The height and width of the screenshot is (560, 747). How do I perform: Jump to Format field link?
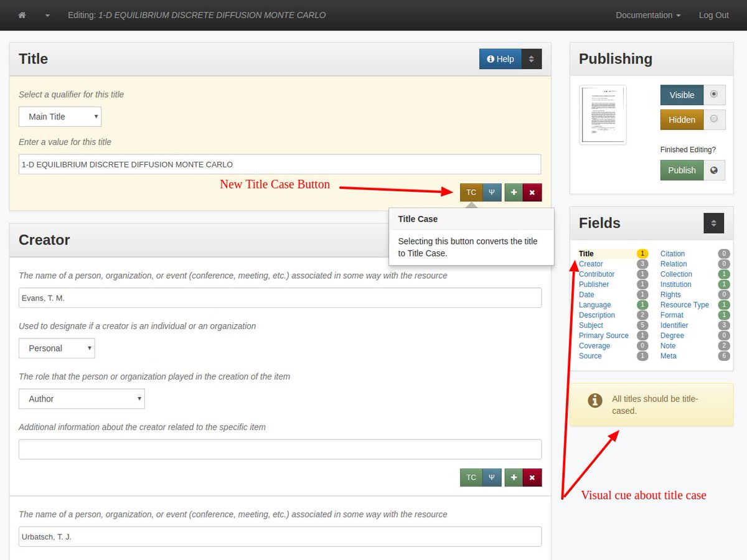click(x=672, y=315)
